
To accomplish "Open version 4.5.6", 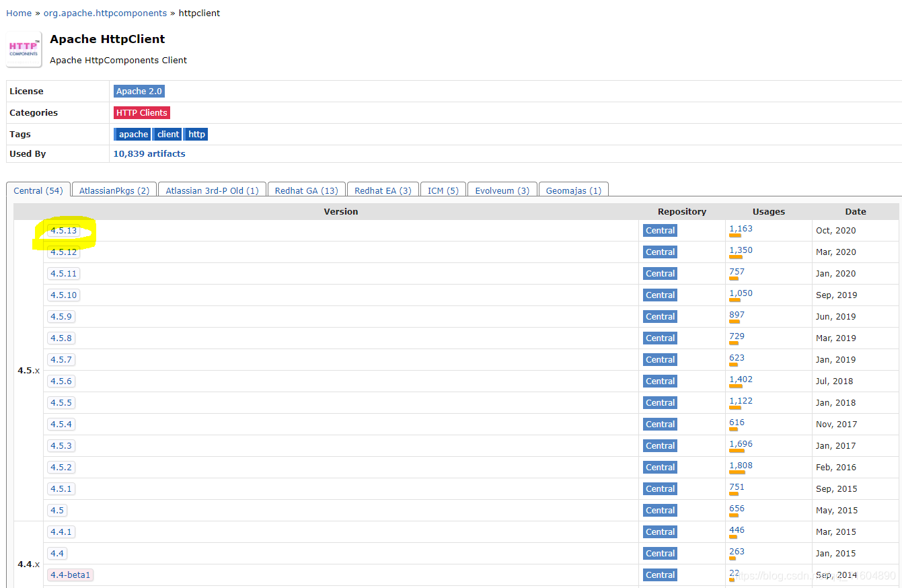I will tap(61, 381).
